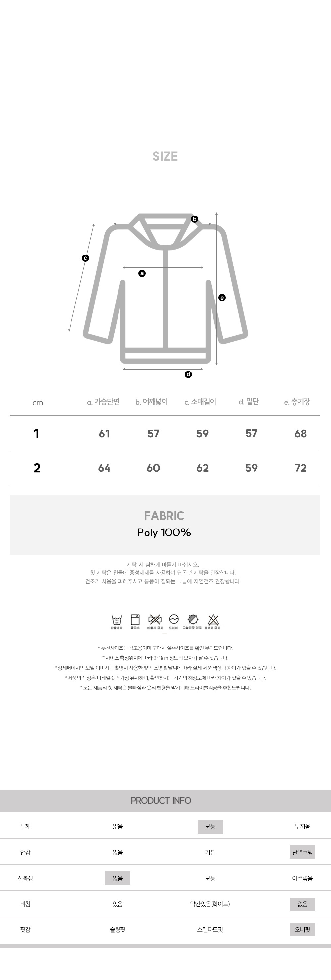Click the 'a. 가슴단면' column header

click(103, 402)
